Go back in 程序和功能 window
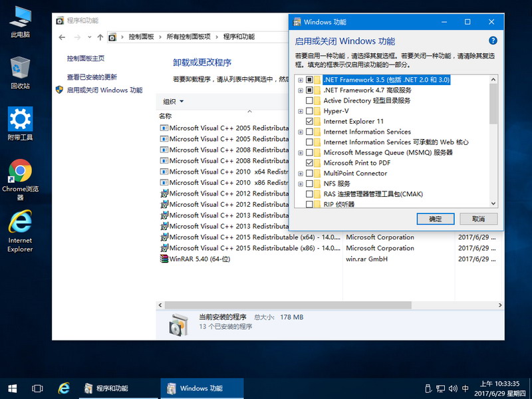This screenshot has height=399, width=532. pyautogui.click(x=62, y=37)
